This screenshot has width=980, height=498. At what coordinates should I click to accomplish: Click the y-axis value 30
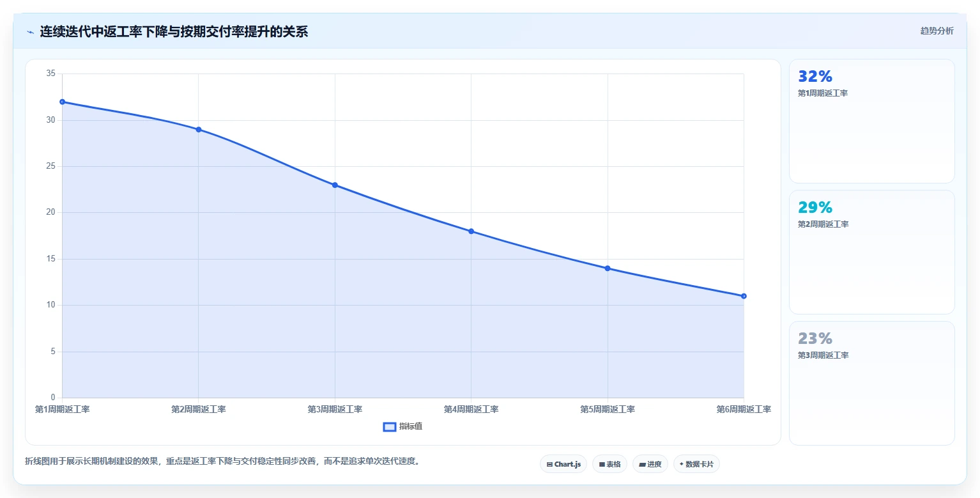[51, 120]
